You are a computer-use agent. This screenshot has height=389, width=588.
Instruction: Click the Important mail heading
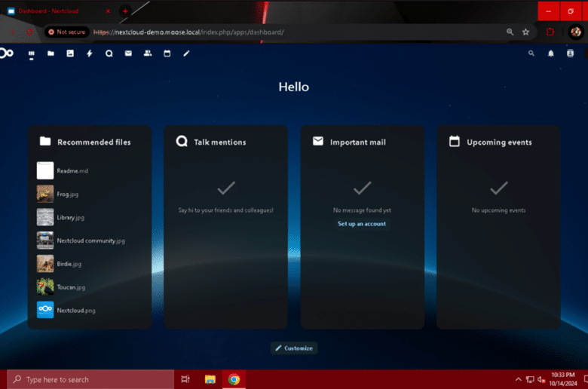[x=358, y=142]
